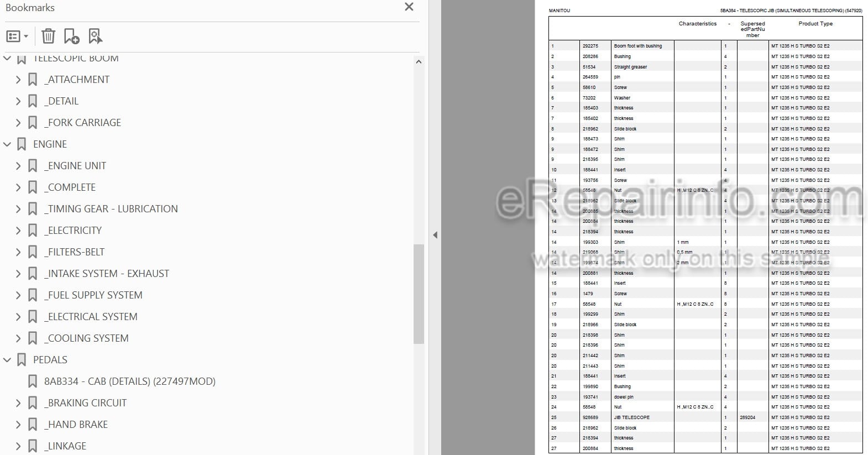Click the bookmark icon beside ENGINE
Screen dimensions: 868x455
pyautogui.click(x=22, y=144)
